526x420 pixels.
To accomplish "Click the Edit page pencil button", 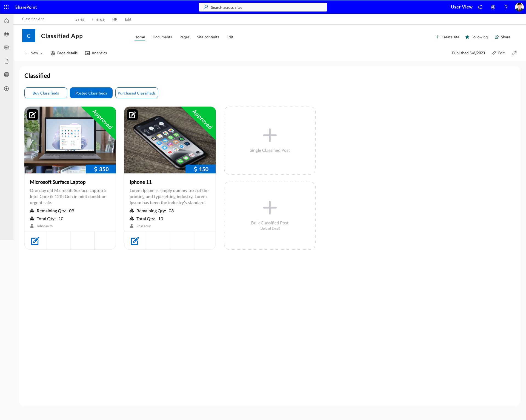I will [x=498, y=53].
